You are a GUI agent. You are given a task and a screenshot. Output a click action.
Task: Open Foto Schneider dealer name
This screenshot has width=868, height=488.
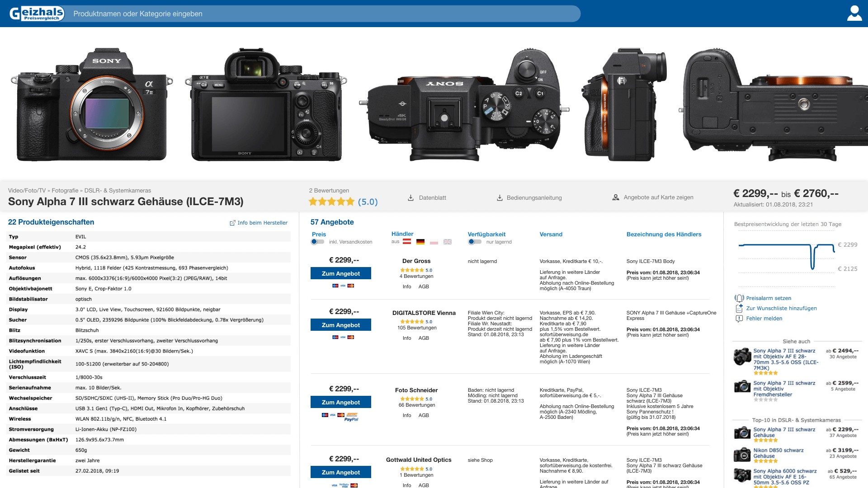(x=416, y=390)
